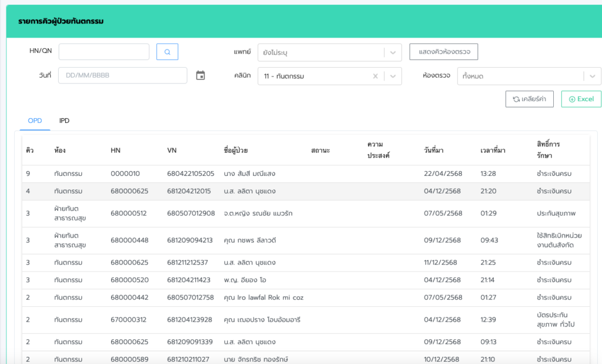The width and height of the screenshot is (602, 364).
Task: Click the คิว column header
Action: point(29,151)
